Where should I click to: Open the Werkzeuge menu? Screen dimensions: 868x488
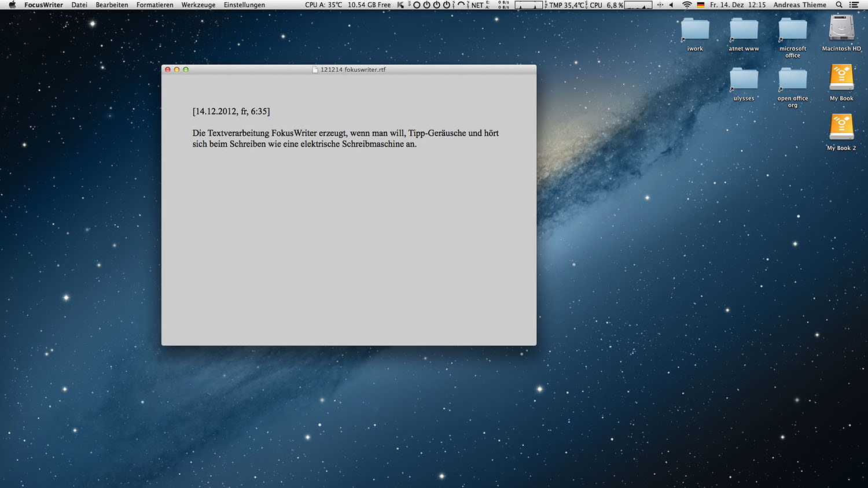(x=198, y=5)
